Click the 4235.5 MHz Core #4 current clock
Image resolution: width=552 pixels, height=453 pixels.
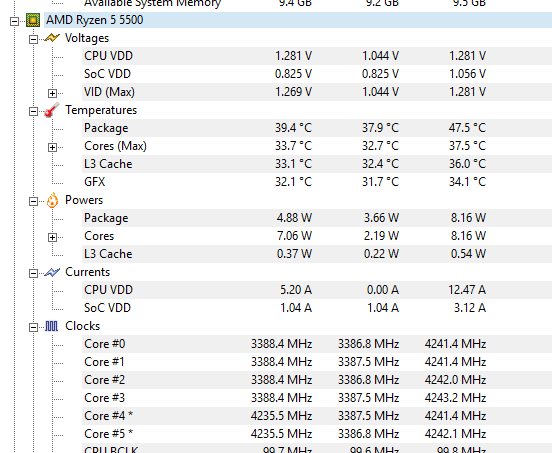coord(281,416)
